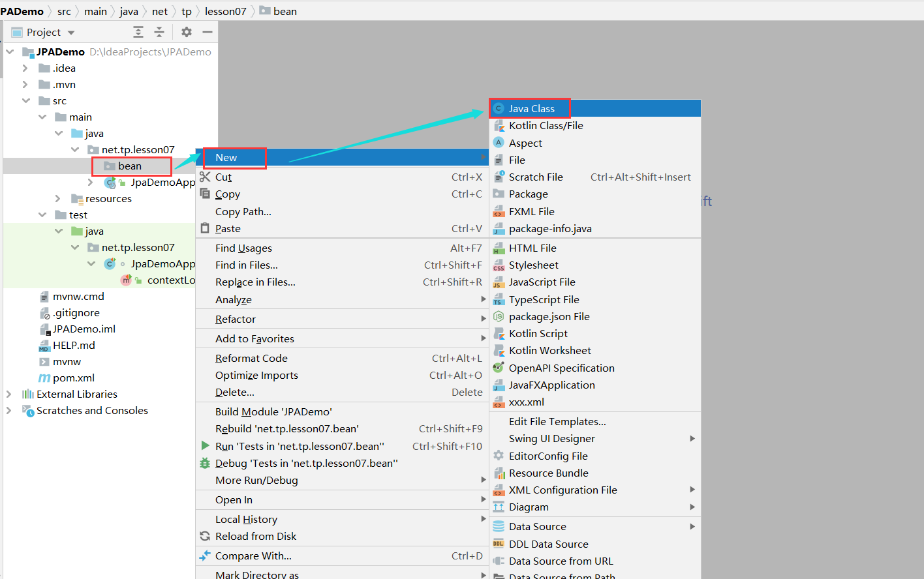Choose Optimize Imports
The width and height of the screenshot is (924, 579).
pos(342,375)
